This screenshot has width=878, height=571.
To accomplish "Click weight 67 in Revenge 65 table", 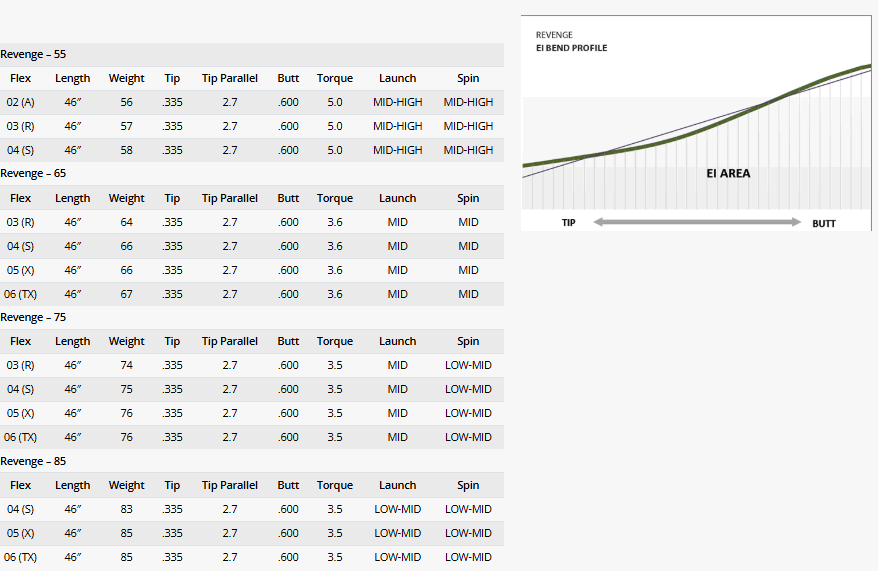I will [127, 294].
